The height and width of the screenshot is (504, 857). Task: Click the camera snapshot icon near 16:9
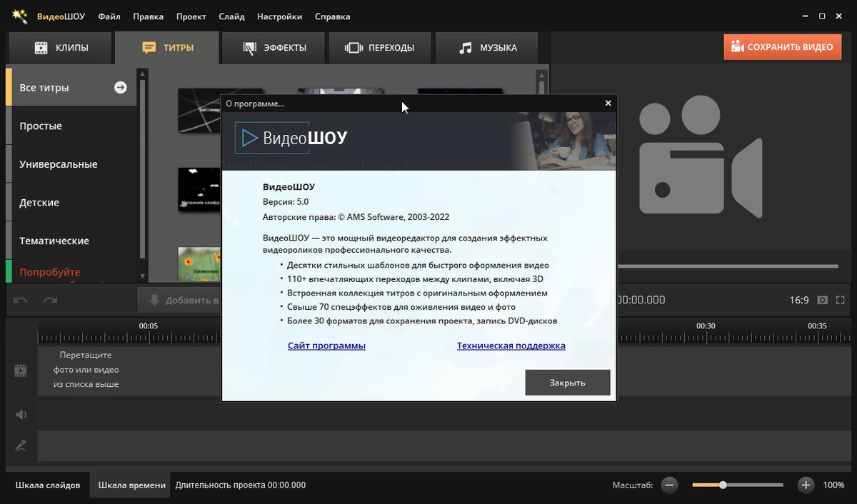[x=823, y=301]
